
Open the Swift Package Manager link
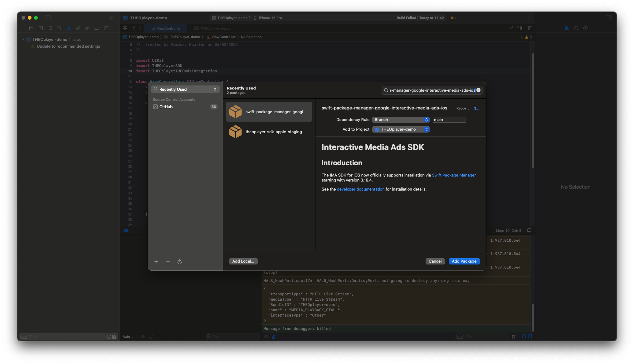pyautogui.click(x=454, y=175)
